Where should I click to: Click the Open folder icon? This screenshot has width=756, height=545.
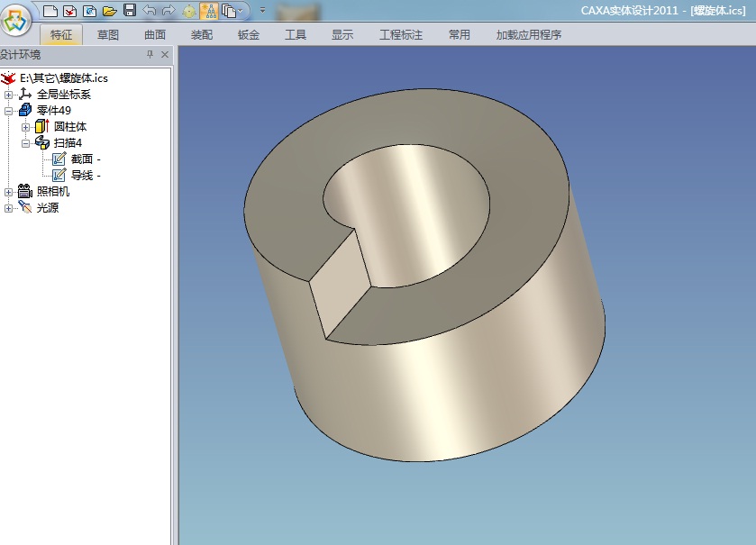pyautogui.click(x=109, y=11)
